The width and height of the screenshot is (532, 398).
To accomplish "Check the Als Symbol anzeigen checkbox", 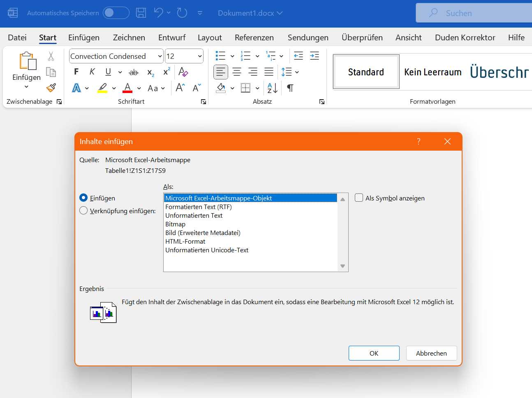I will pos(359,198).
